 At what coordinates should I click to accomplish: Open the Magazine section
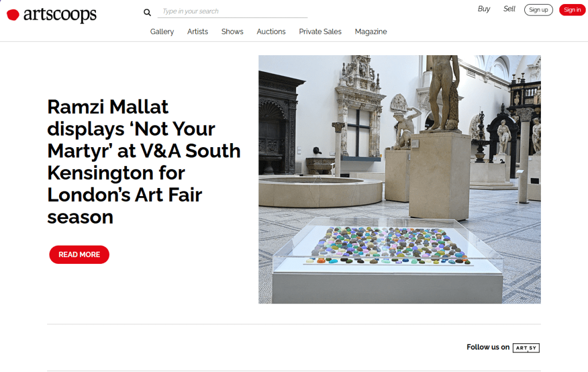[371, 32]
